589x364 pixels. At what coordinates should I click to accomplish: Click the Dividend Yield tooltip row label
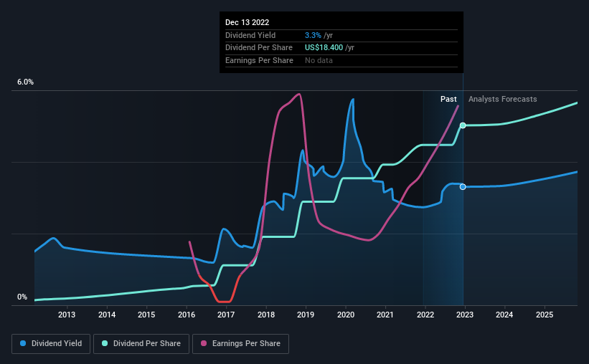click(250, 35)
